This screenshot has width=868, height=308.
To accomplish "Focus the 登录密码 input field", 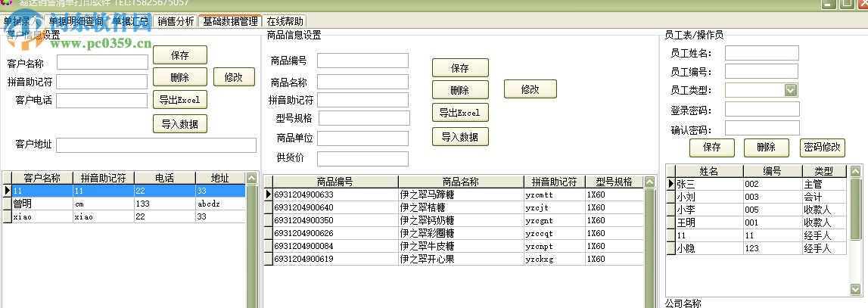I will [x=762, y=109].
